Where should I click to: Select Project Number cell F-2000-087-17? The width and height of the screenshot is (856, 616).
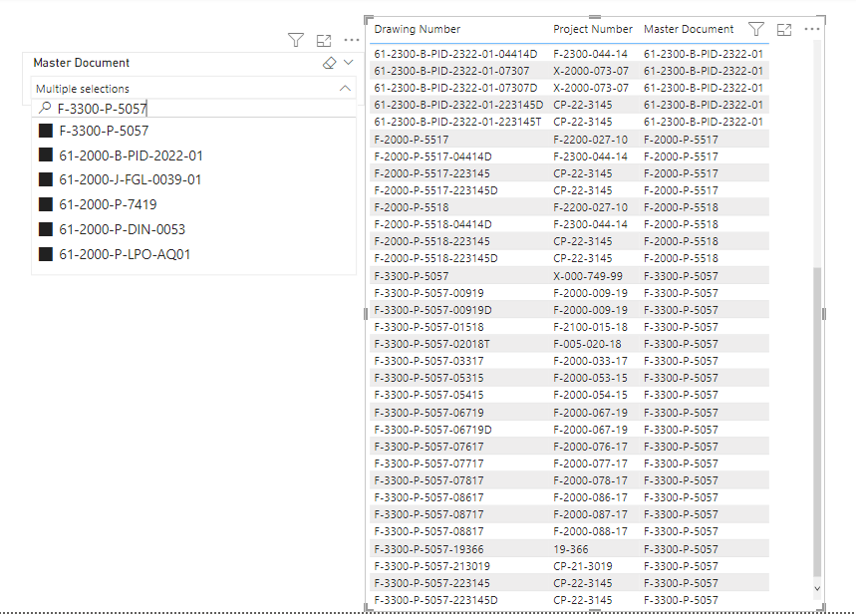590,514
